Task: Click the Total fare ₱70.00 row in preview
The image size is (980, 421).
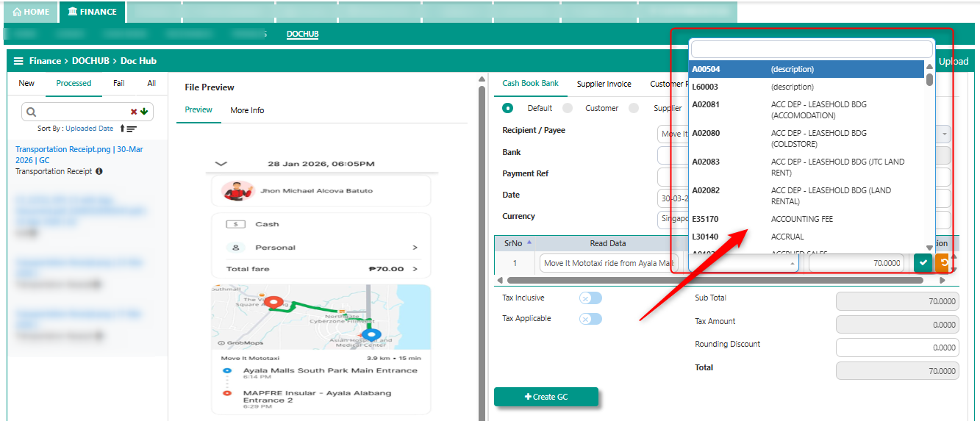Action: (321, 269)
